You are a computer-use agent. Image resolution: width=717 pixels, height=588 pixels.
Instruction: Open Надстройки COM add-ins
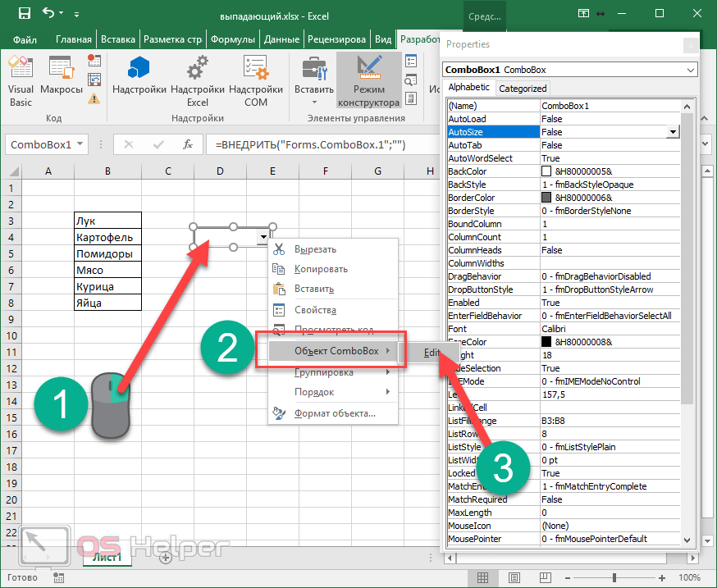255,82
